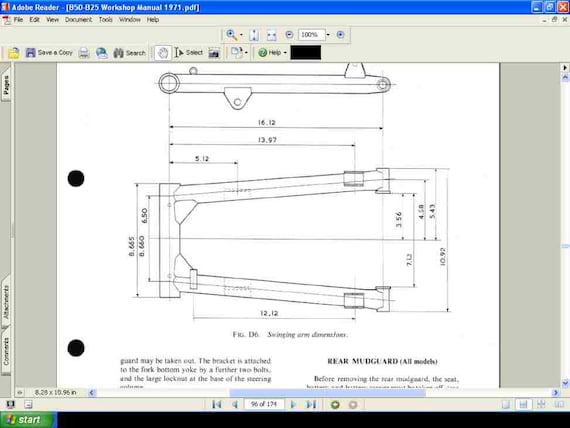
Task: Switch to Continuous Facing layout
Action: pos(541,404)
